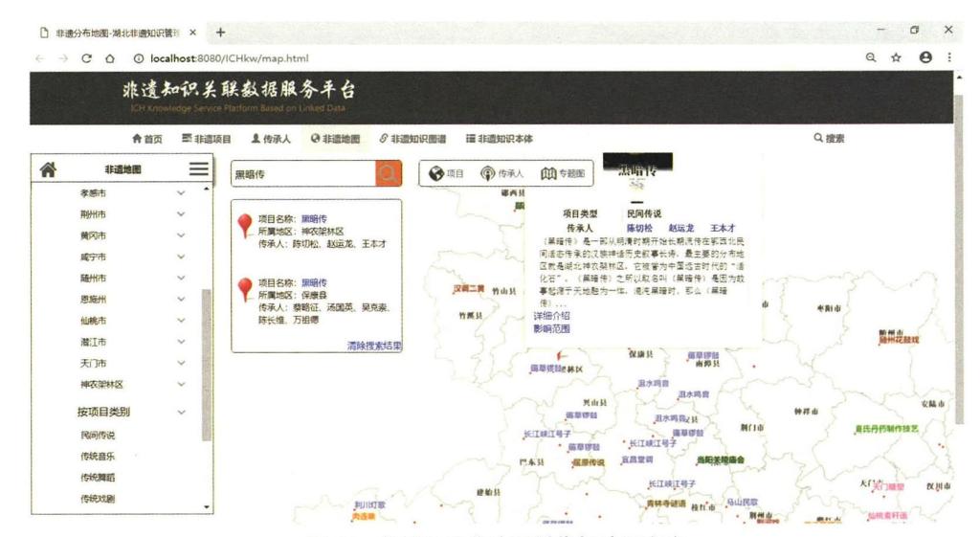Click the search text field containing 黑暗传
Screen dimensions: 980x537
(302, 174)
